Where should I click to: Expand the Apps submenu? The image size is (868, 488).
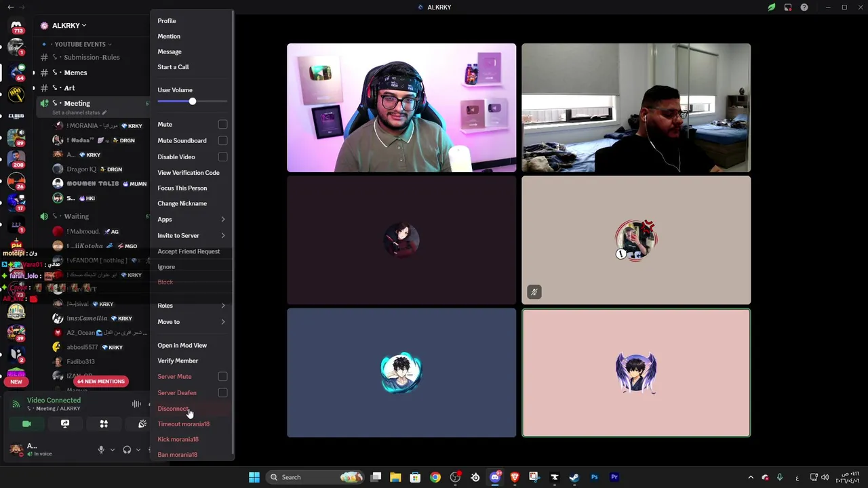pos(191,220)
